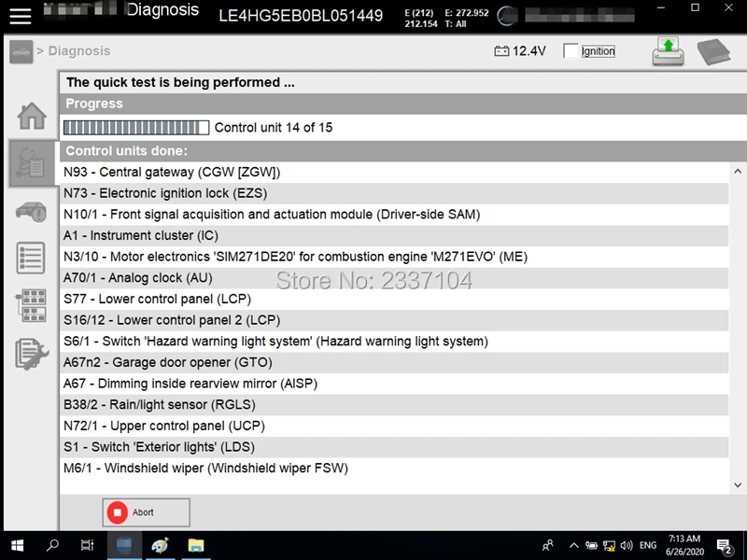The height and width of the screenshot is (560, 747).
Task: Click the 'Control unit 14 of 15' text
Action: click(x=274, y=128)
